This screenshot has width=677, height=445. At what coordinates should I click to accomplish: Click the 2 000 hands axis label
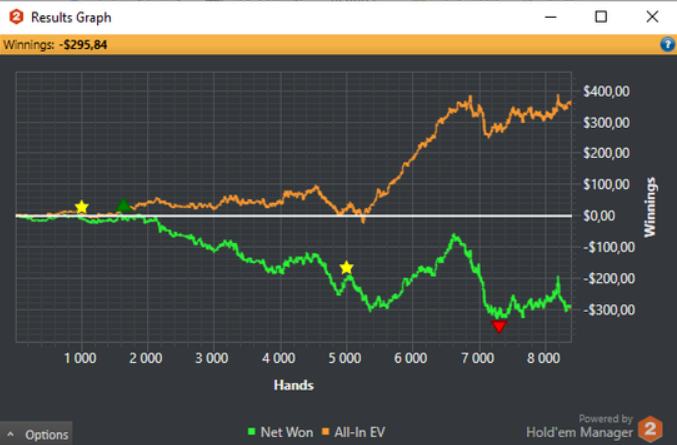pyautogui.click(x=146, y=358)
